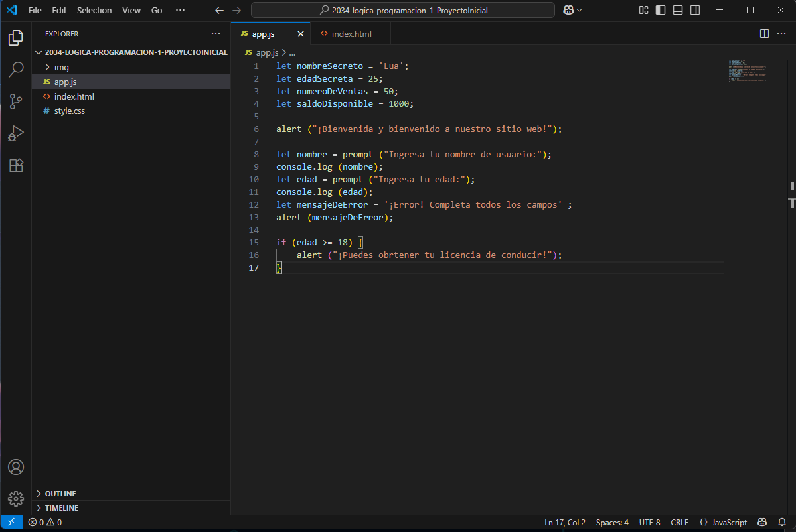Click variable nombreSecreto on line 1
This screenshot has width=796, height=532.
[329, 66]
